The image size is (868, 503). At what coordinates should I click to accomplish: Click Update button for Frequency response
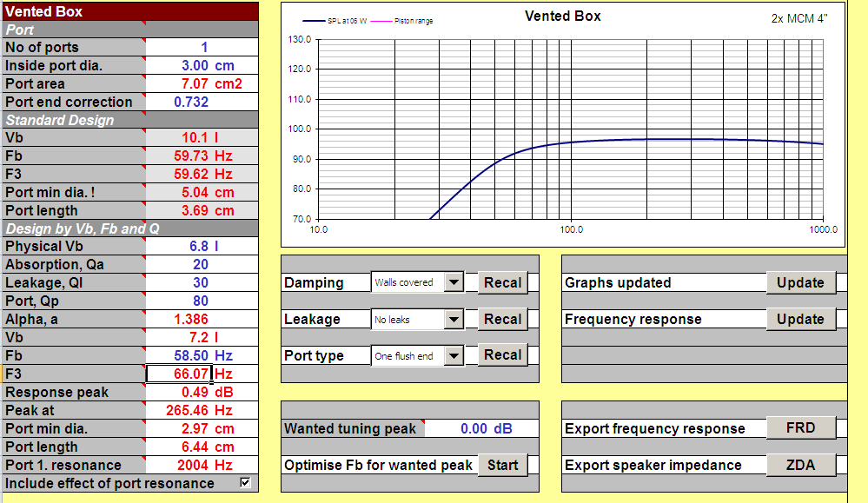(x=800, y=320)
